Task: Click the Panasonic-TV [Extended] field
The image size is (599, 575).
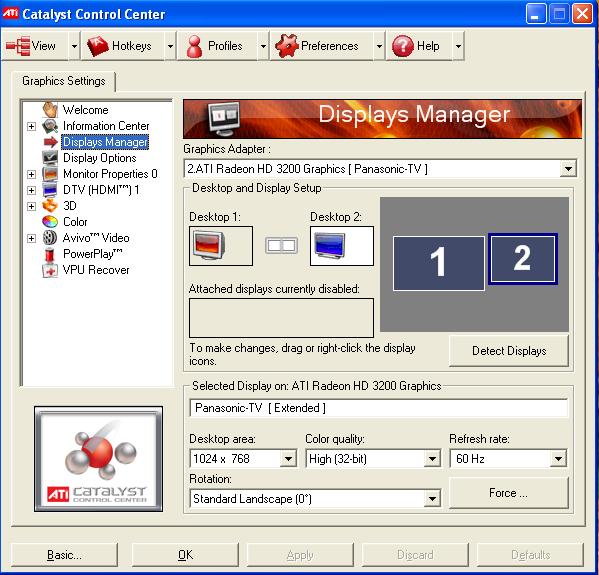Action: click(x=378, y=408)
